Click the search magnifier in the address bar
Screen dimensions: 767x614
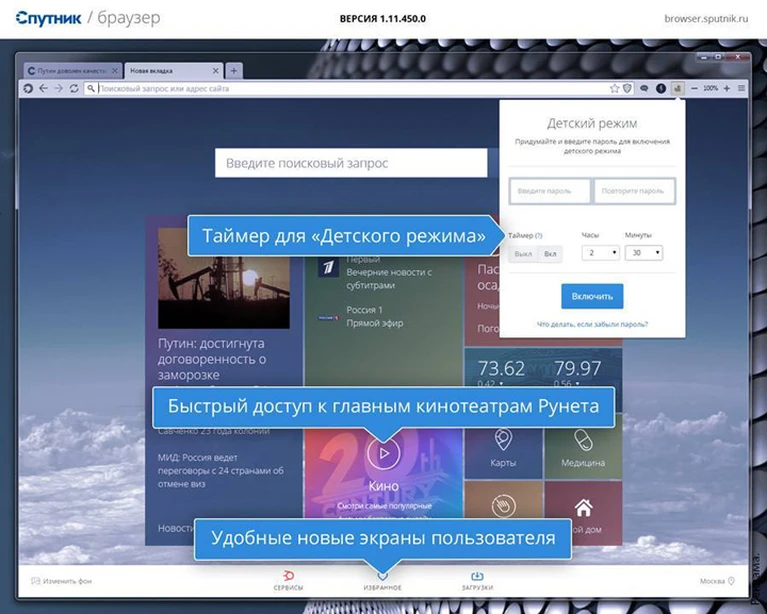pos(91,89)
